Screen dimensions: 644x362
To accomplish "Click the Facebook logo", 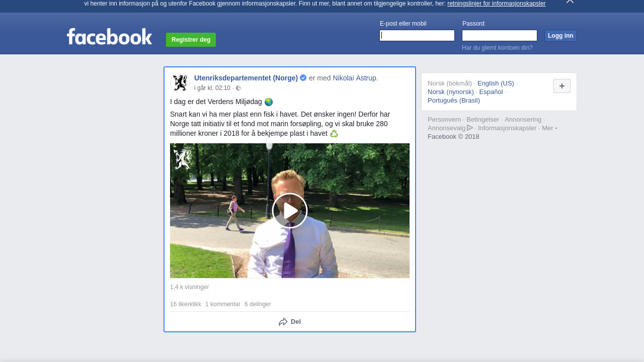I will tap(109, 36).
